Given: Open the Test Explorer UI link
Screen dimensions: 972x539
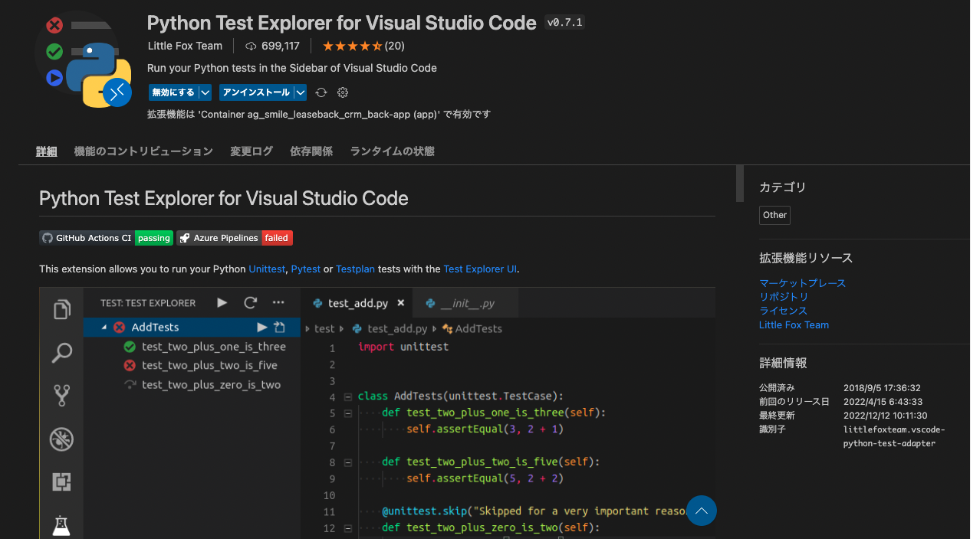Looking at the screenshot, I should click(480, 269).
